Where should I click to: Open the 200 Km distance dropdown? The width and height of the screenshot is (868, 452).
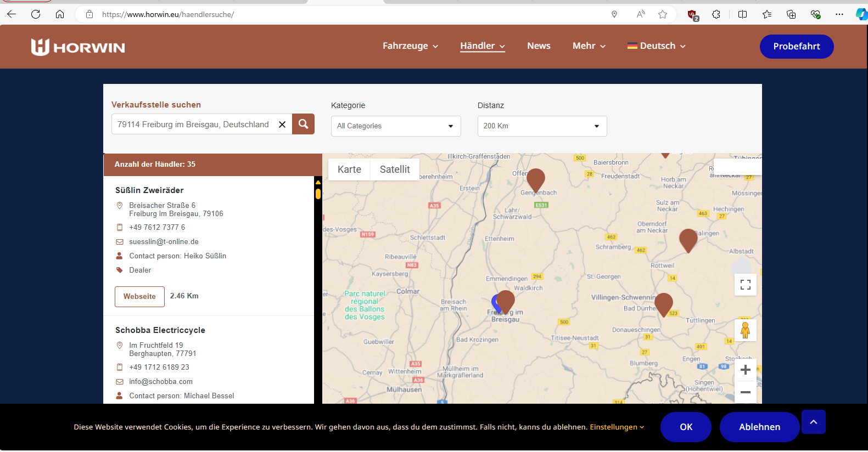click(x=542, y=126)
